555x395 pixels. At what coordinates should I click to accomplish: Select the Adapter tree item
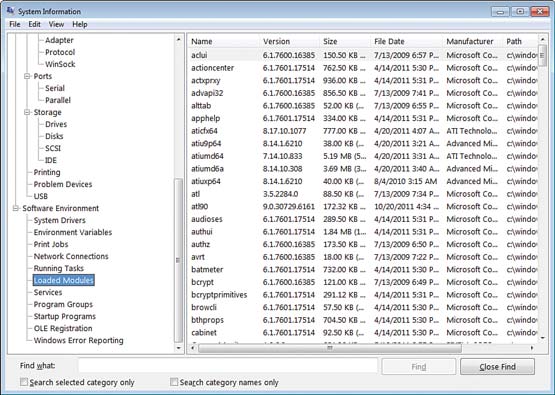59,40
